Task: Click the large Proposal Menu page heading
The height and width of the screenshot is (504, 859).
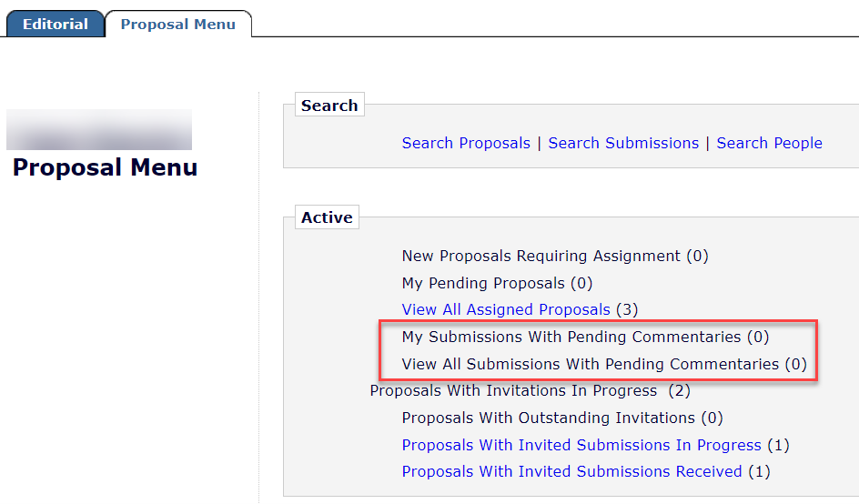Action: click(105, 167)
